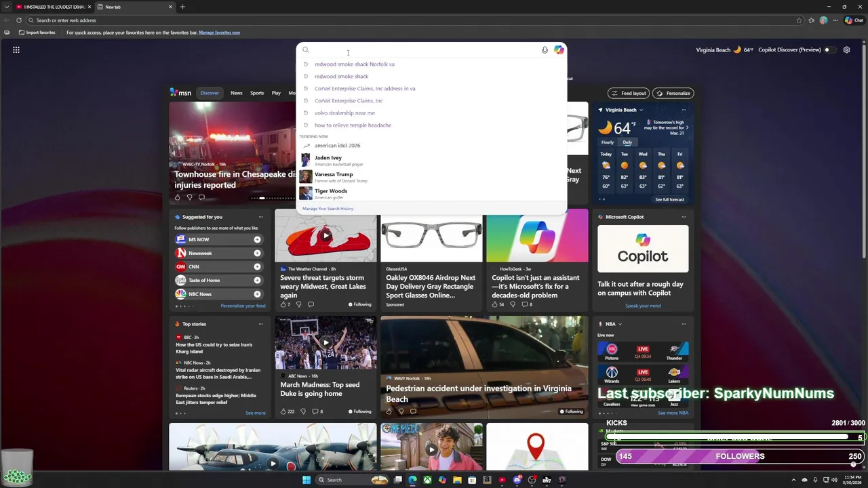Image resolution: width=868 pixels, height=488 pixels.
Task: Show hidden system tray icons
Action: [795, 480]
